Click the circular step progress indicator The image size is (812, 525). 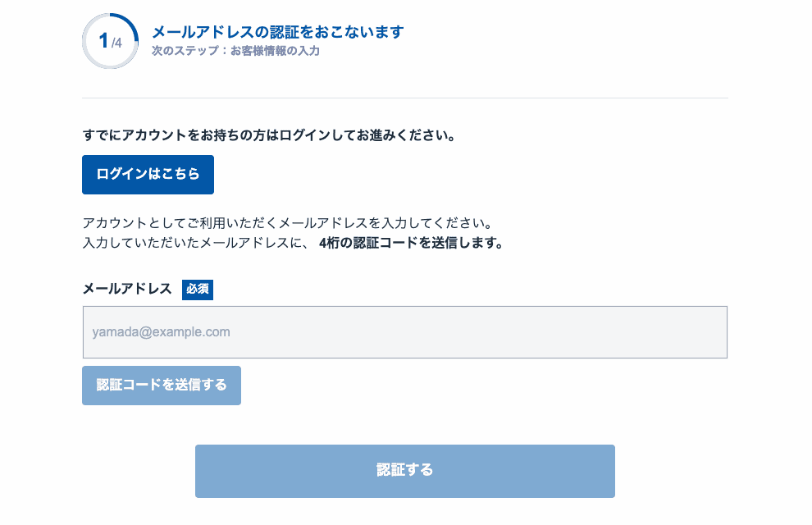[110, 41]
